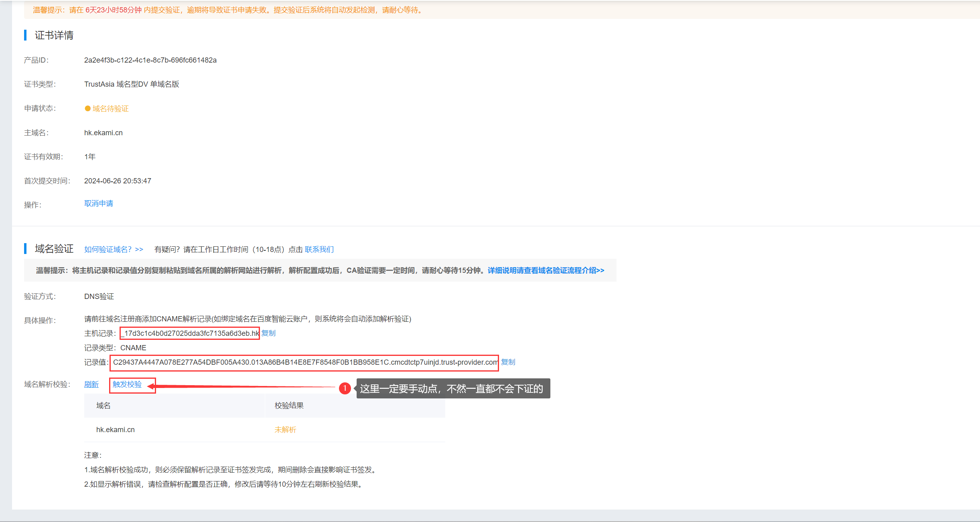Click the 这里一定要手动点 annotation tooltip
Viewport: 980px width, 522px height.
(x=453, y=388)
